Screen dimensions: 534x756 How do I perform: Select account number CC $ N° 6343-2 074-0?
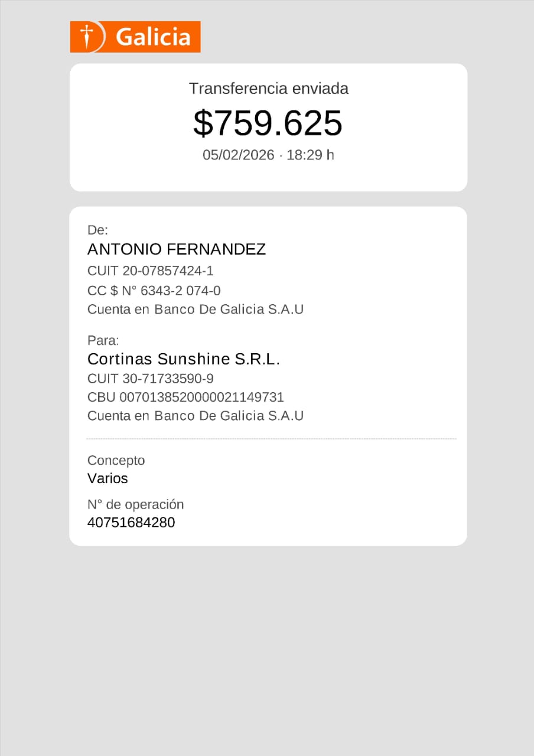(154, 291)
